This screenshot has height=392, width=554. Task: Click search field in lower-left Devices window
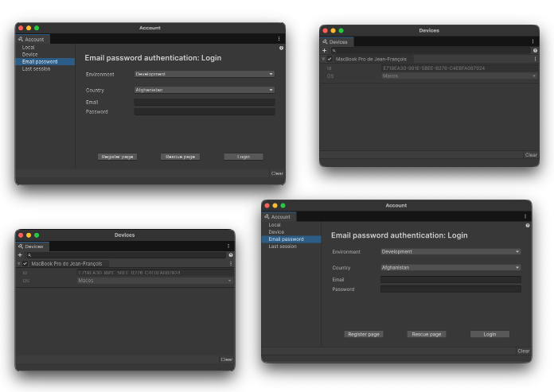(x=126, y=255)
